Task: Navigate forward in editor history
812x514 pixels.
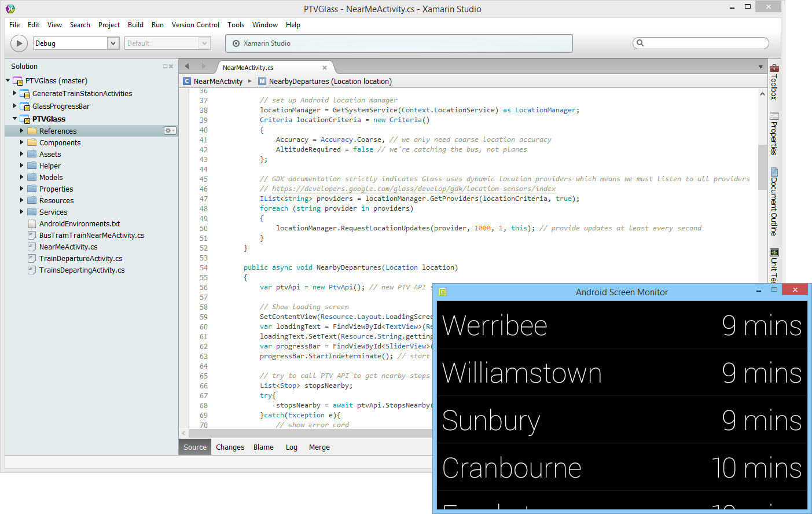Action: click(x=203, y=66)
